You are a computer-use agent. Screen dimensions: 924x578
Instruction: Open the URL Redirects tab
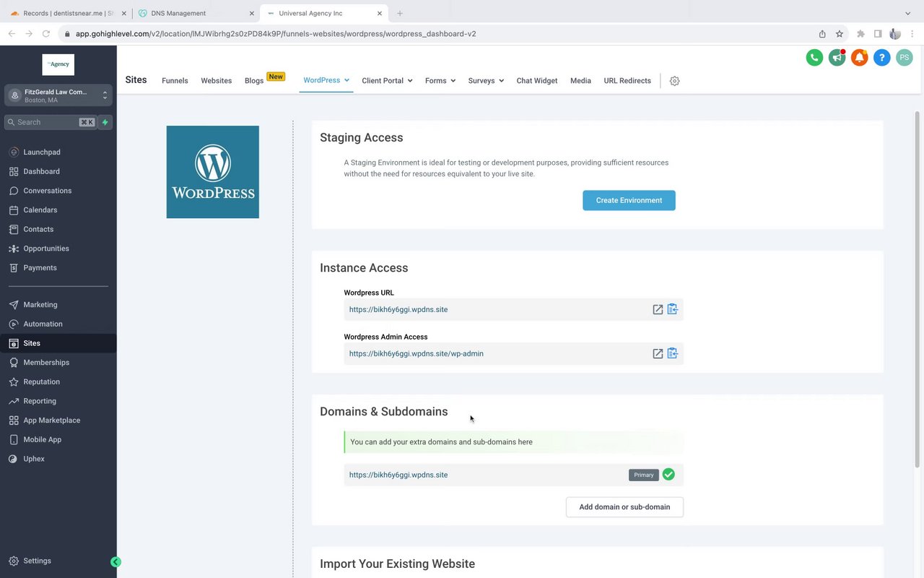pyautogui.click(x=627, y=81)
